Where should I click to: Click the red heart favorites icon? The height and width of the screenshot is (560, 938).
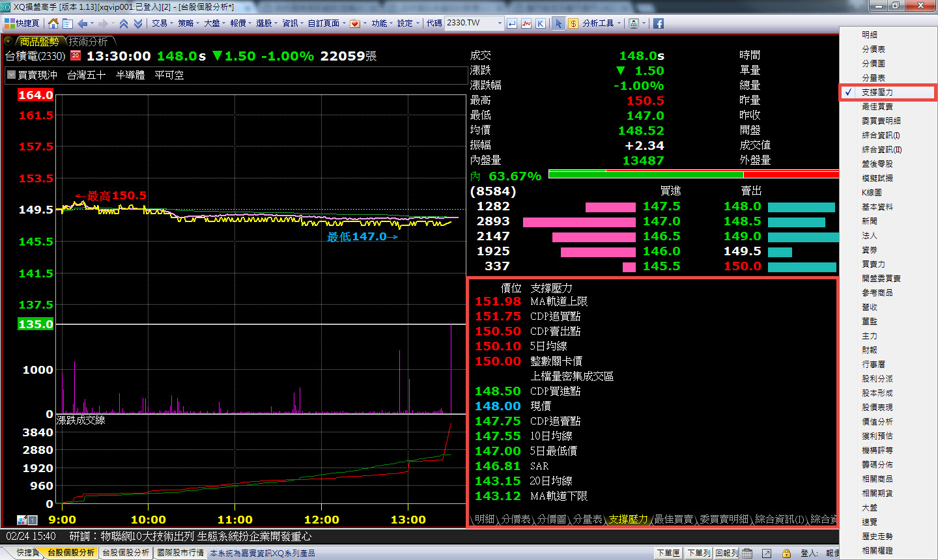pyautogui.click(x=355, y=23)
